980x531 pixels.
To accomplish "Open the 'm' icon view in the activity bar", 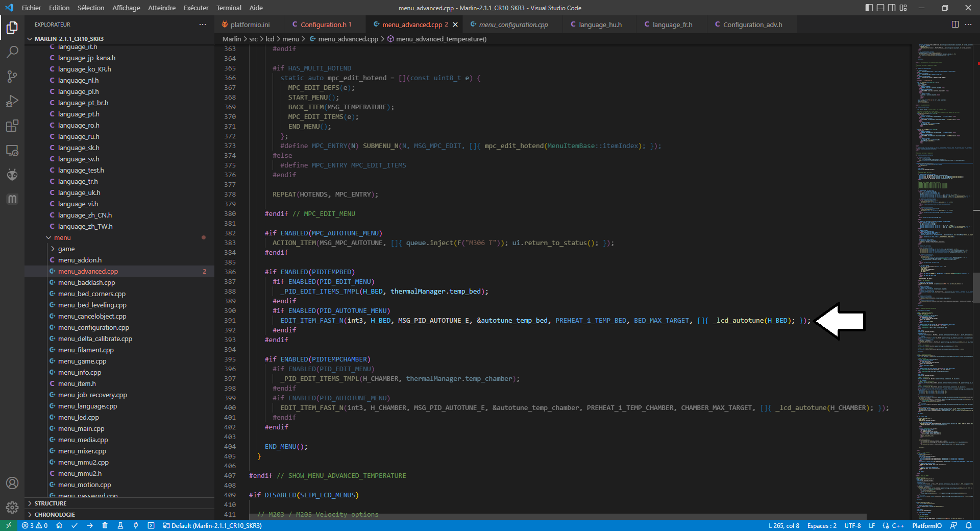I will click(12, 199).
